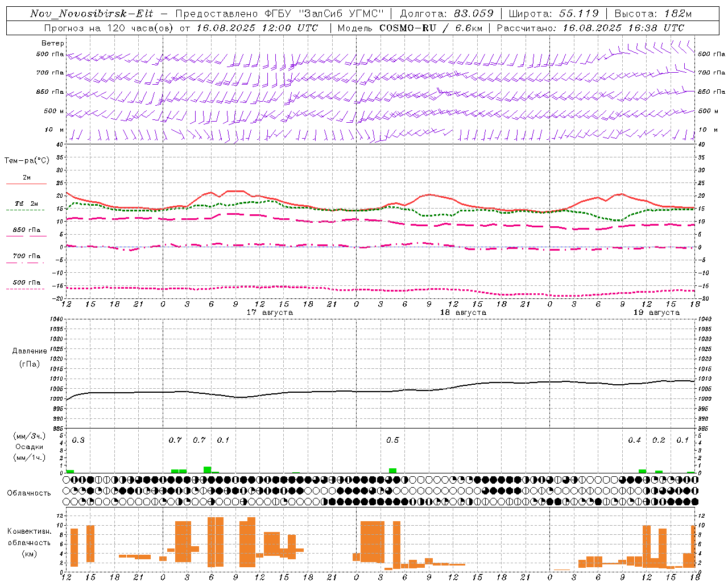Click the 17 августа date label

click(x=270, y=313)
